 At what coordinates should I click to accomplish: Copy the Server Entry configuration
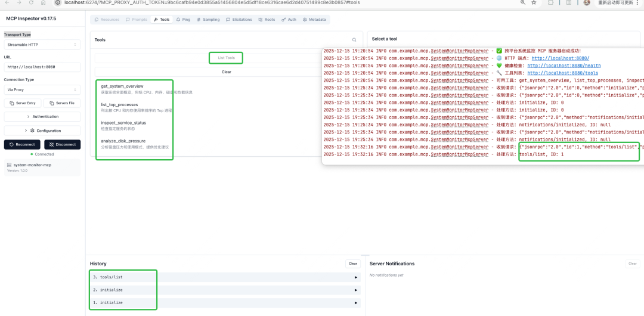tap(23, 103)
